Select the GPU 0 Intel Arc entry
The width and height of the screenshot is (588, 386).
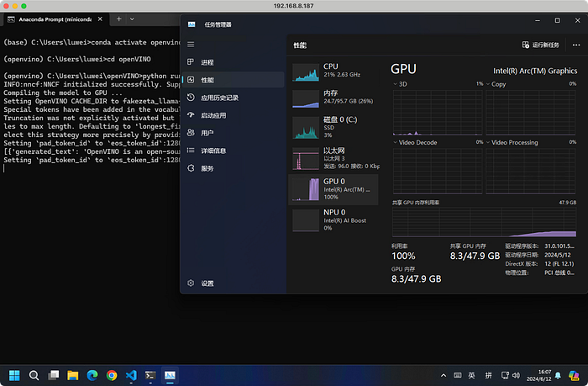coord(333,189)
